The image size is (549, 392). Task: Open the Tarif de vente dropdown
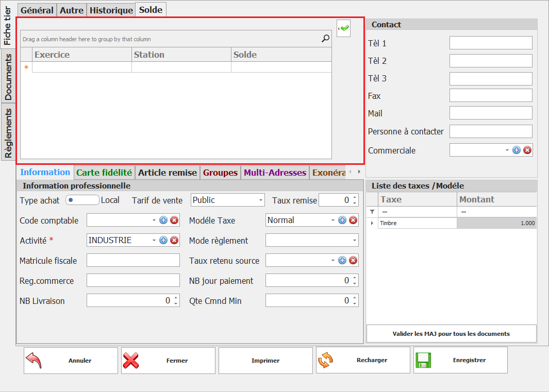coord(260,200)
